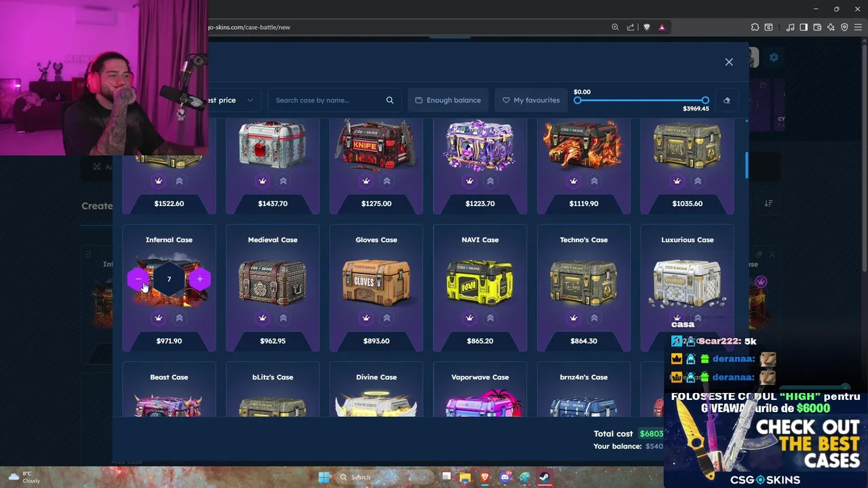
Task: Click the double-chevron icon on the $1275.00 case
Action: coord(387,181)
